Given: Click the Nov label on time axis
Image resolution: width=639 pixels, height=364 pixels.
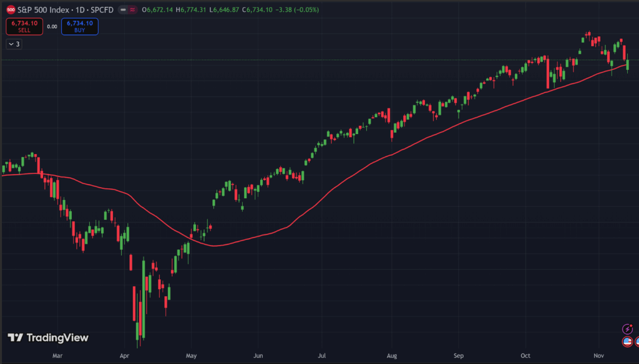Looking at the screenshot, I should tap(600, 356).
